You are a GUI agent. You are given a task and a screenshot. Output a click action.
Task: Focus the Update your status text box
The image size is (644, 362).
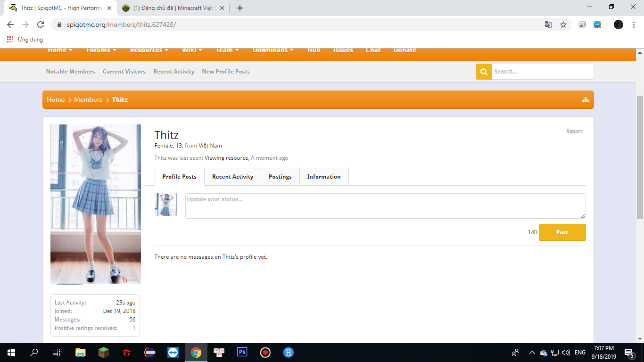point(386,206)
